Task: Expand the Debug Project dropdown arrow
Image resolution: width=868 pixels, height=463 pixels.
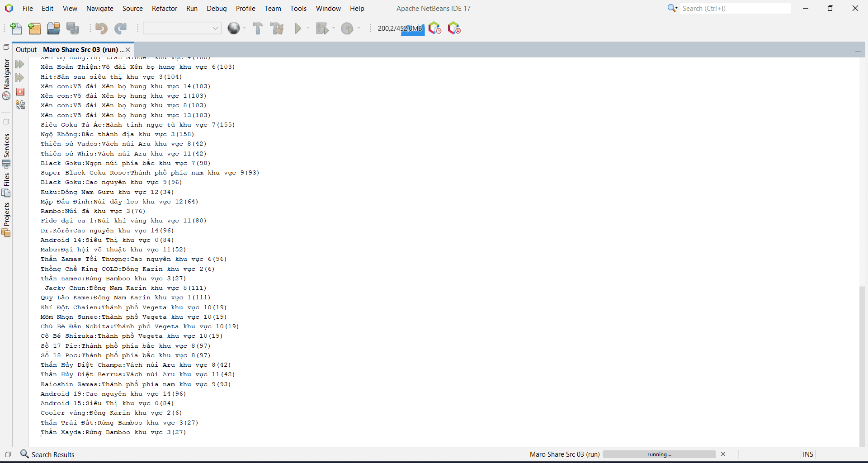Action: click(x=334, y=28)
